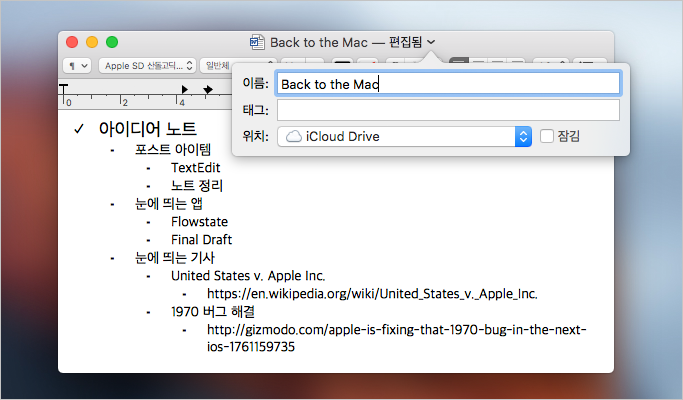This screenshot has width=683, height=400.
Task: Click the United States v. Apple Inc. item
Action: [248, 276]
